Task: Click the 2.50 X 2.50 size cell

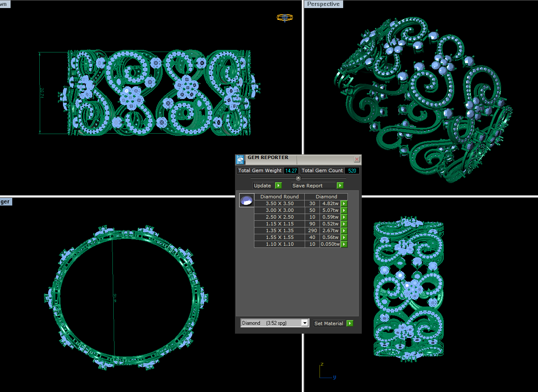Action: point(279,217)
